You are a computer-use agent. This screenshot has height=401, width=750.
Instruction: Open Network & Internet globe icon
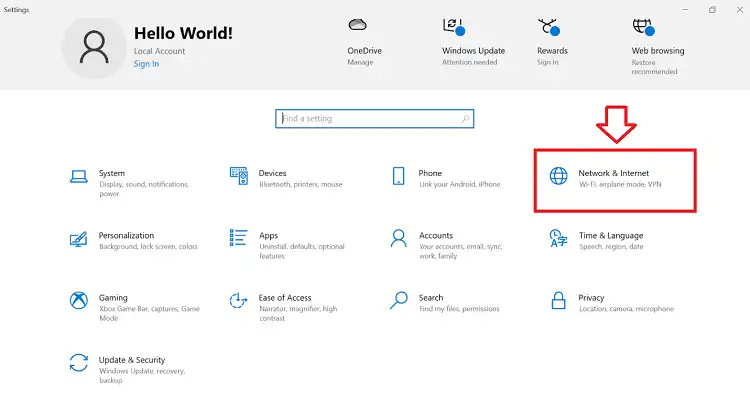[558, 176]
